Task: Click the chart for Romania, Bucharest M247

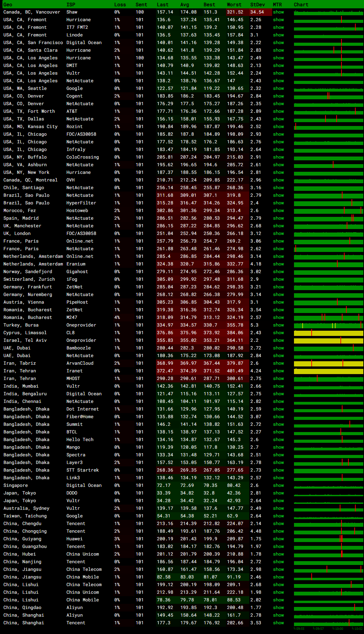Action: [328, 318]
